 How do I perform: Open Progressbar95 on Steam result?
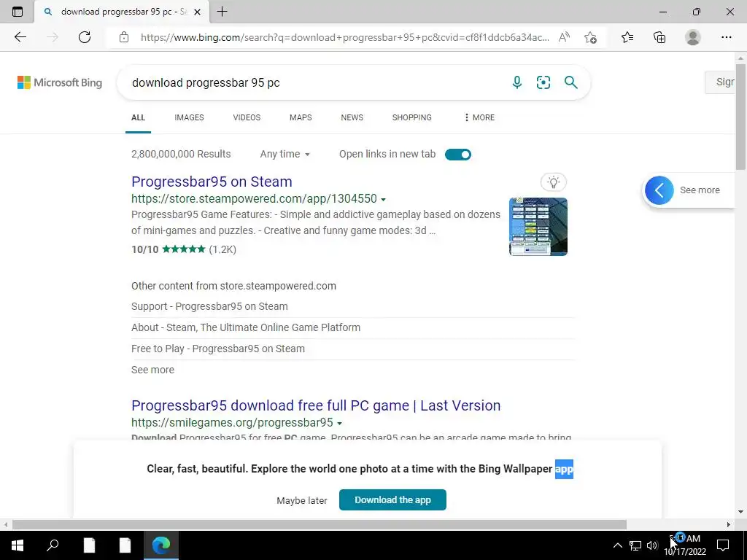click(x=212, y=182)
